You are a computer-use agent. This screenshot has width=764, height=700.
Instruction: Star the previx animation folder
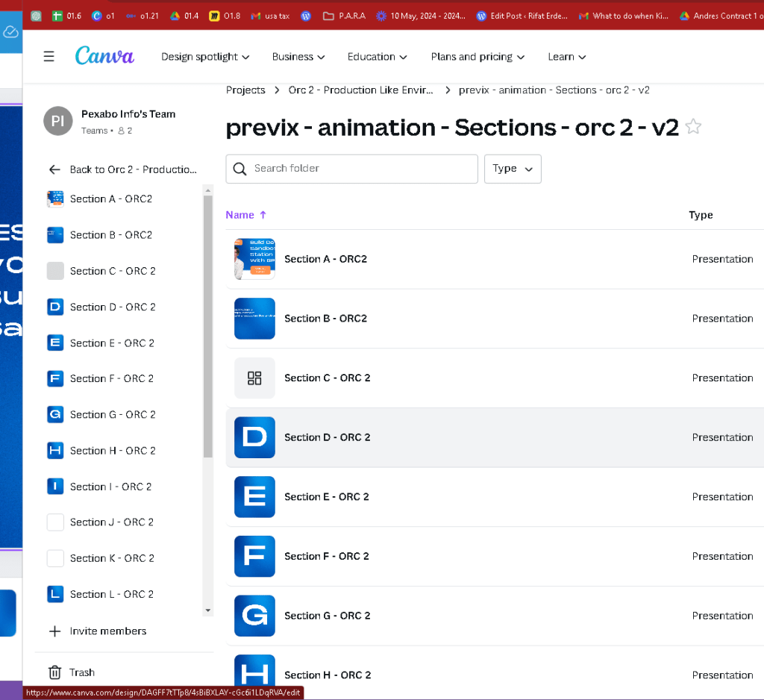pyautogui.click(x=693, y=127)
